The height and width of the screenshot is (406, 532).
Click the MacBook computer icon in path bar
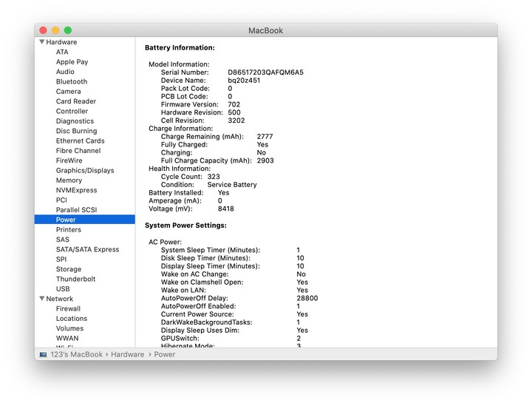43,354
